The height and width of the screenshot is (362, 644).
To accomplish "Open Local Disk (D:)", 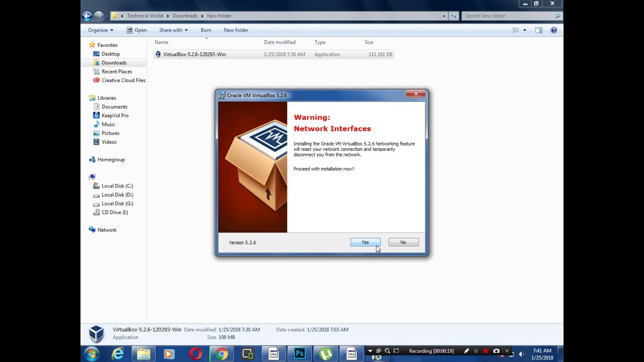I will coord(117,195).
